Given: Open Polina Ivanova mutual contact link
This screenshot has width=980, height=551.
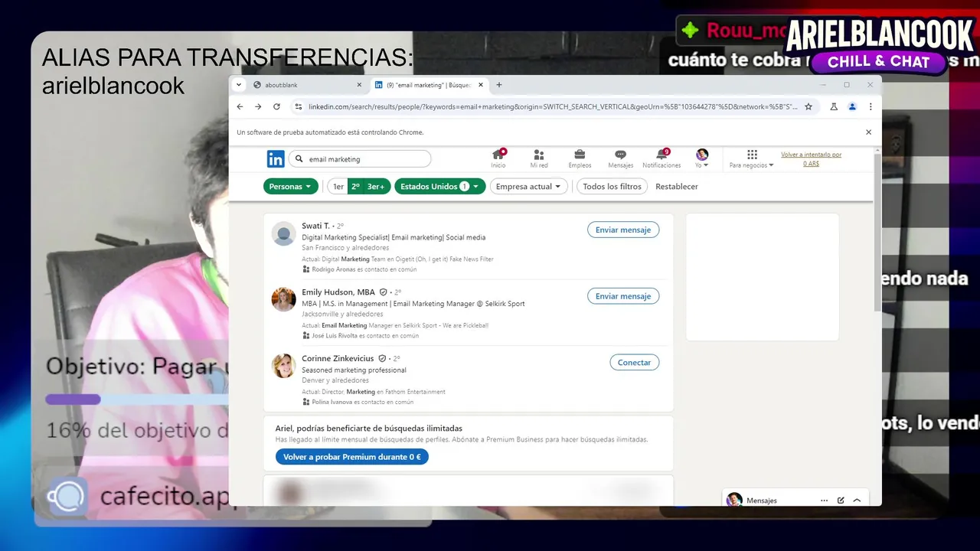Looking at the screenshot, I should pos(332,402).
